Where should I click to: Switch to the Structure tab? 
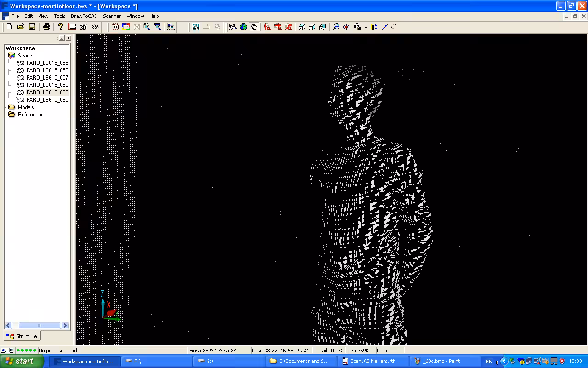pos(22,336)
